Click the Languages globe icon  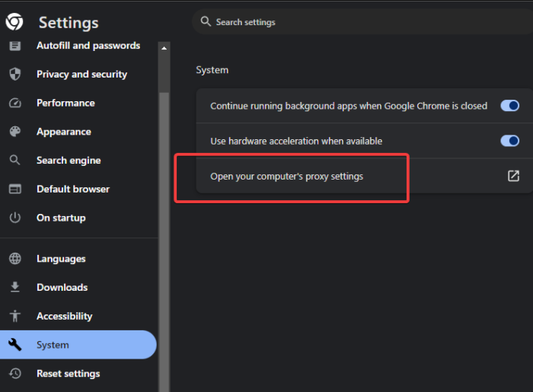click(14, 259)
